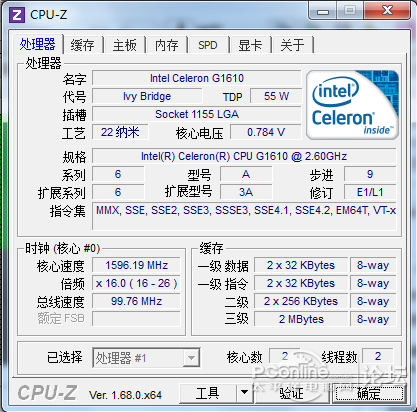Close the CPU-Z window
This screenshot has width=417, height=412.
(x=388, y=10)
